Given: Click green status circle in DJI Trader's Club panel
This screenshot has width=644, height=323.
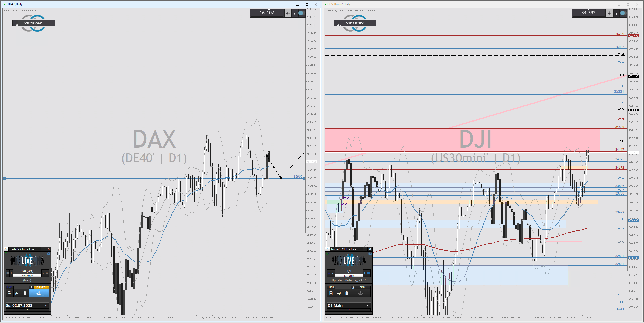Looking at the screenshot, I should 328,254.
